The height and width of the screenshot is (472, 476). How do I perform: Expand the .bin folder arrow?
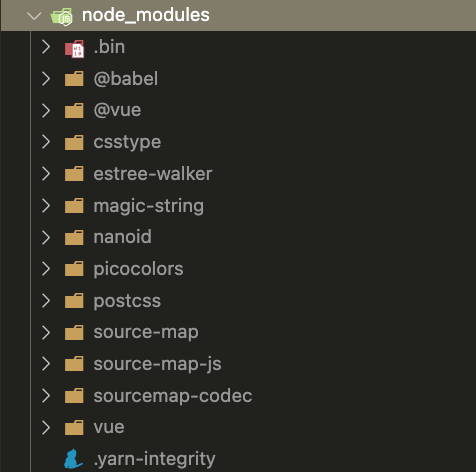point(46,47)
